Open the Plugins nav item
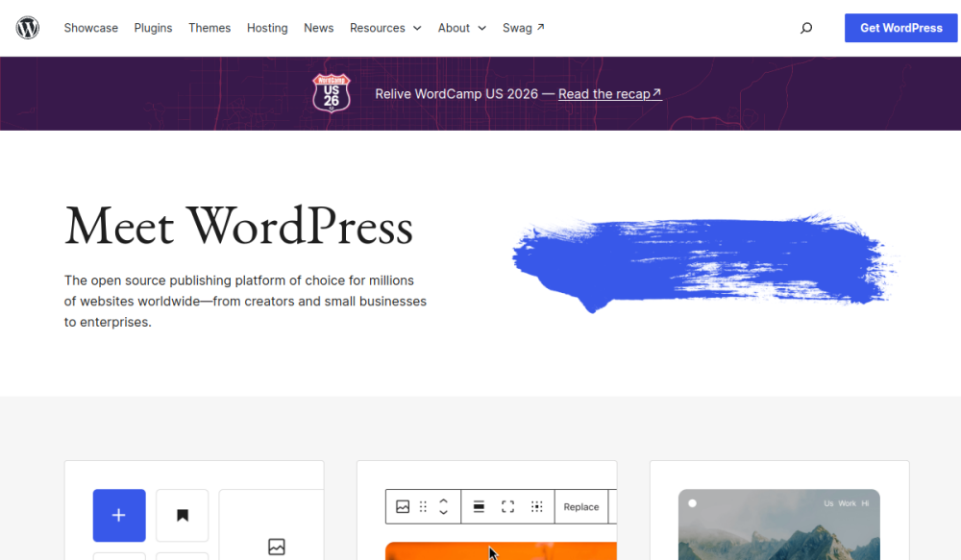The image size is (961, 560). [153, 28]
